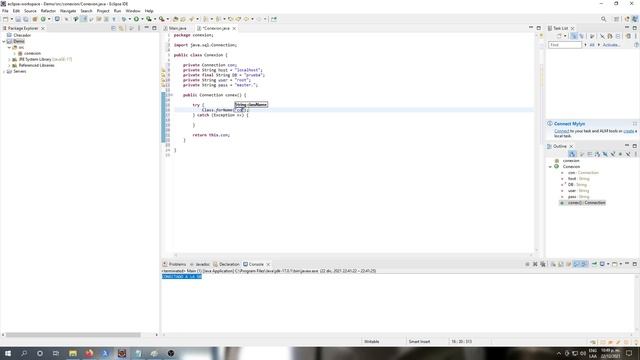Close the Conexion.java editor tab

pos(234,28)
